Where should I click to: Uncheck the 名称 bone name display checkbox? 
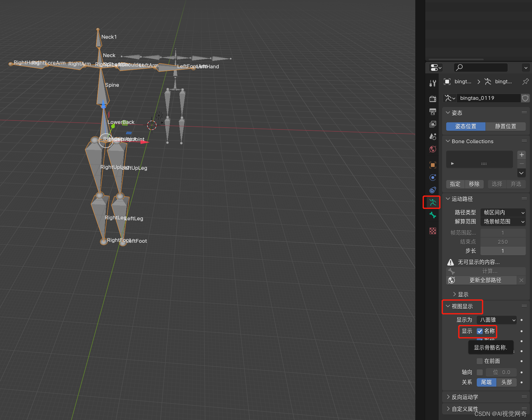480,331
